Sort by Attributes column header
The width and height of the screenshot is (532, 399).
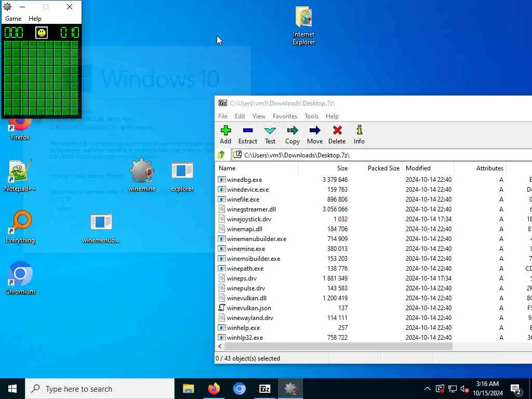[x=480, y=168]
